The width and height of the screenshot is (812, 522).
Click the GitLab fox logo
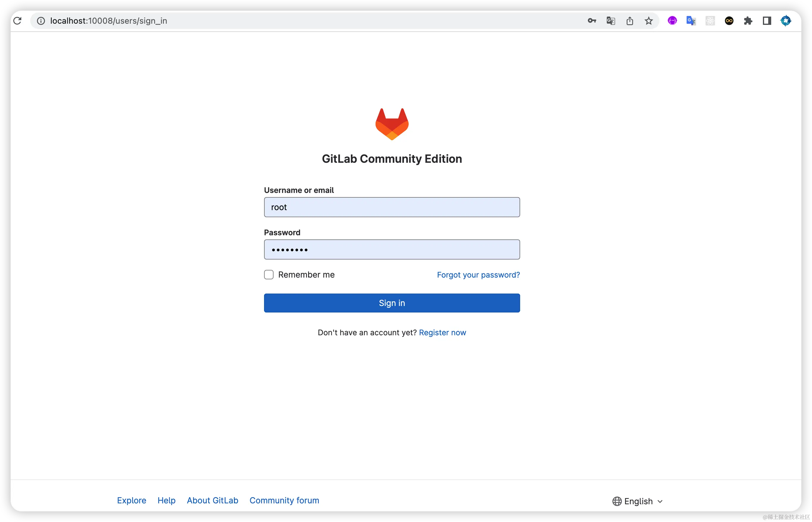click(392, 124)
